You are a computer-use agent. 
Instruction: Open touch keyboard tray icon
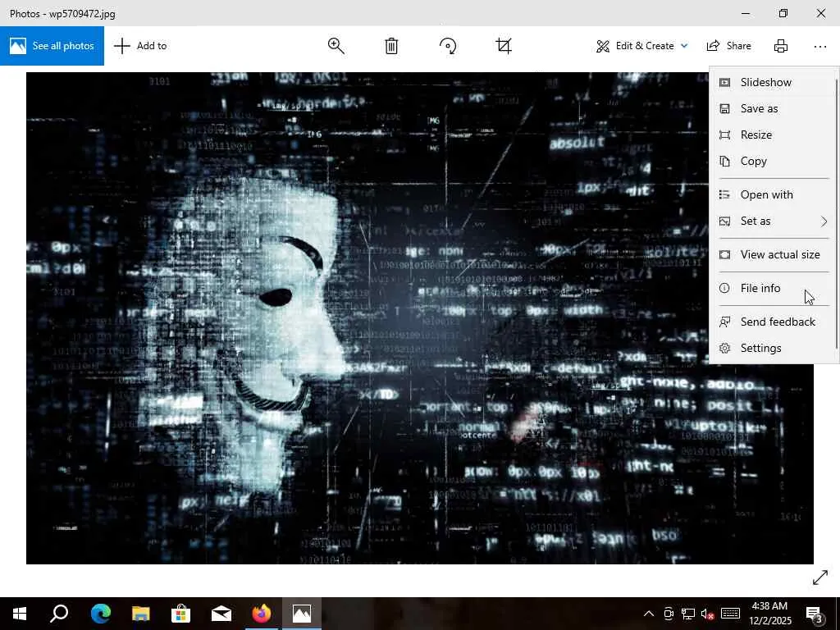tap(730, 614)
